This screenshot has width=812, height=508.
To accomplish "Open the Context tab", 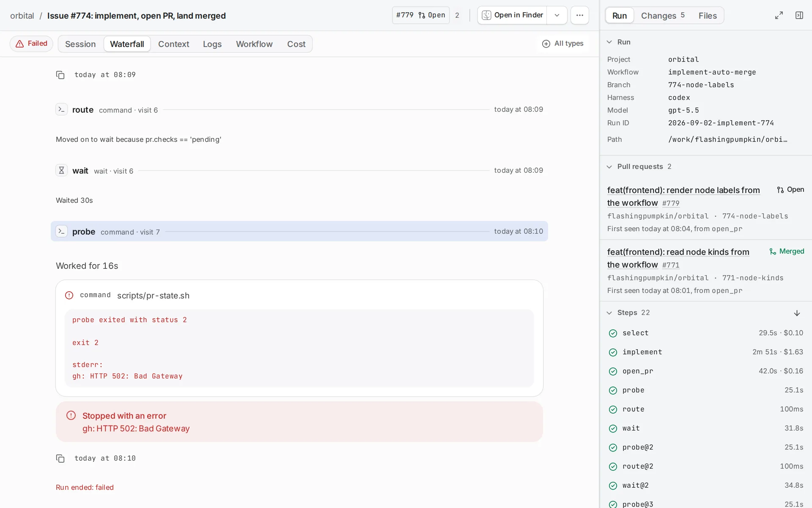I will pyautogui.click(x=173, y=44).
